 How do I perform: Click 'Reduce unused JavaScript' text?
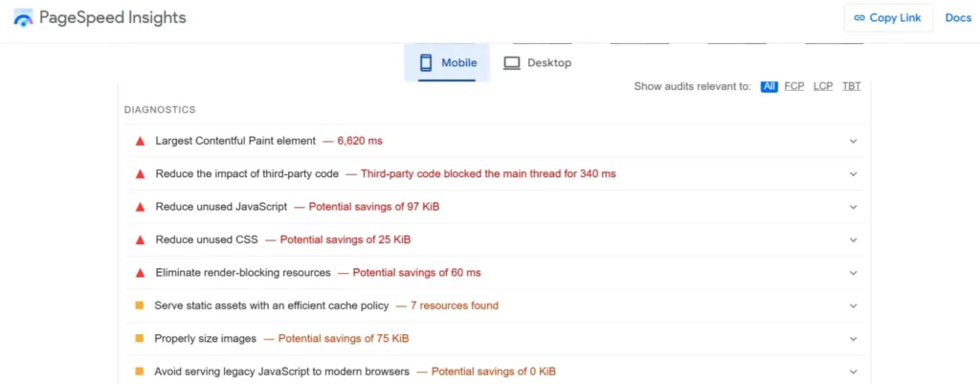pos(221,207)
